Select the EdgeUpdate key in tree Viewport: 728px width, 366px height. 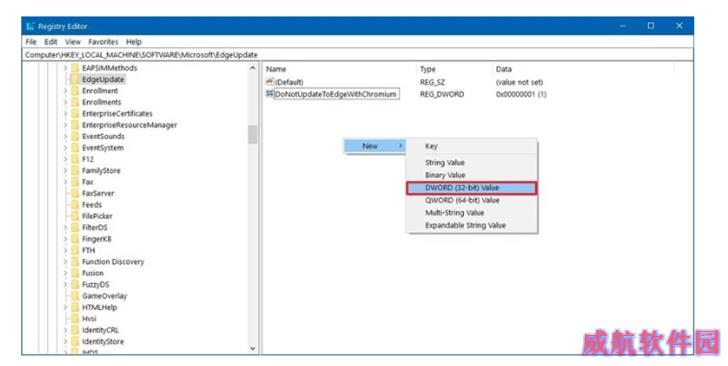[103, 79]
